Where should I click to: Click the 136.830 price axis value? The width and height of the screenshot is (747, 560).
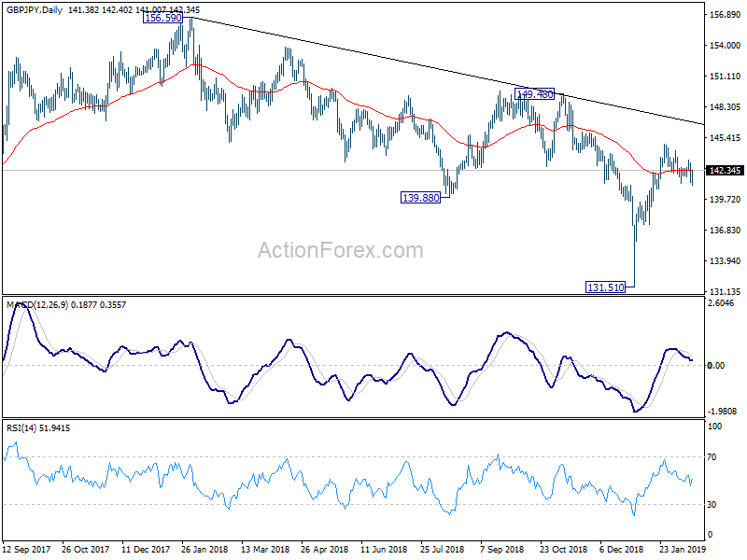[726, 231]
